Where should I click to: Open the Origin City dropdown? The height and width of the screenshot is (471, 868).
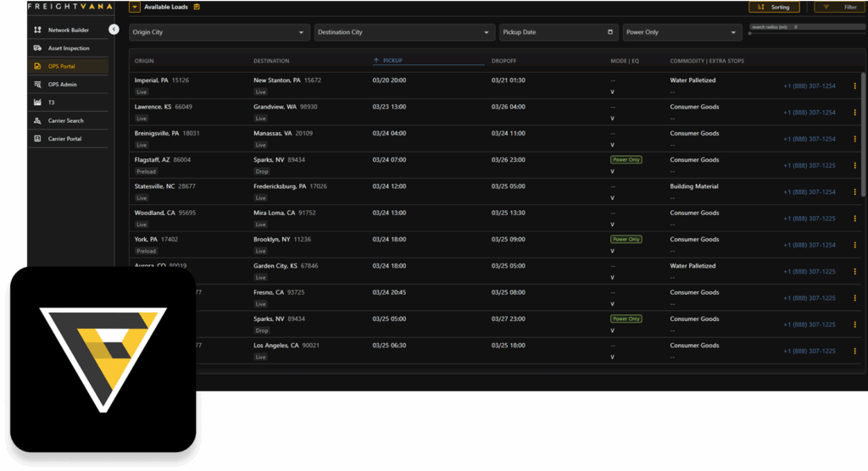[x=220, y=32]
